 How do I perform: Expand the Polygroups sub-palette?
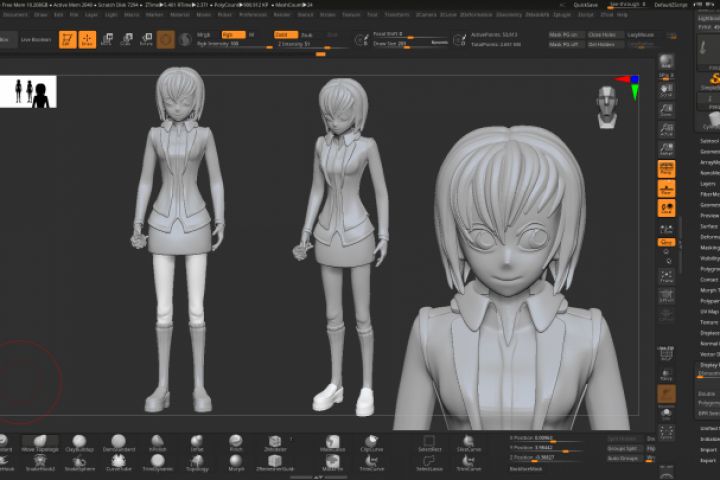point(709,269)
